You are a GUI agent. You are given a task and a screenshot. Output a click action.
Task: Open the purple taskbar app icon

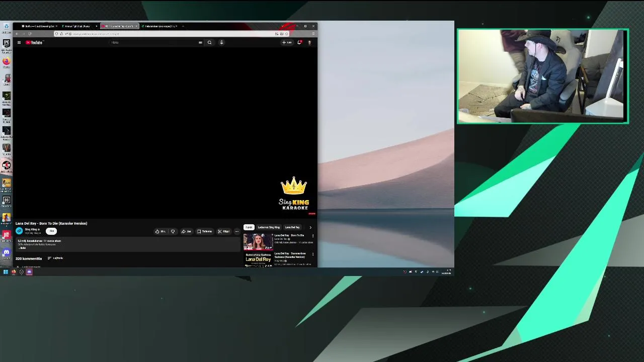[29, 272]
